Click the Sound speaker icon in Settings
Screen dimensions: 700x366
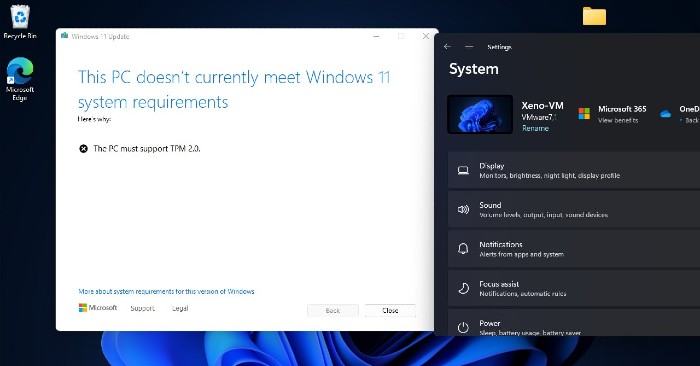point(463,209)
